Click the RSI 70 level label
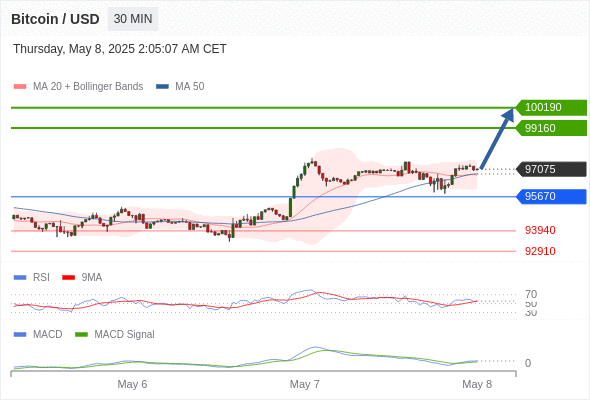The width and height of the screenshot is (590, 400). point(531,294)
